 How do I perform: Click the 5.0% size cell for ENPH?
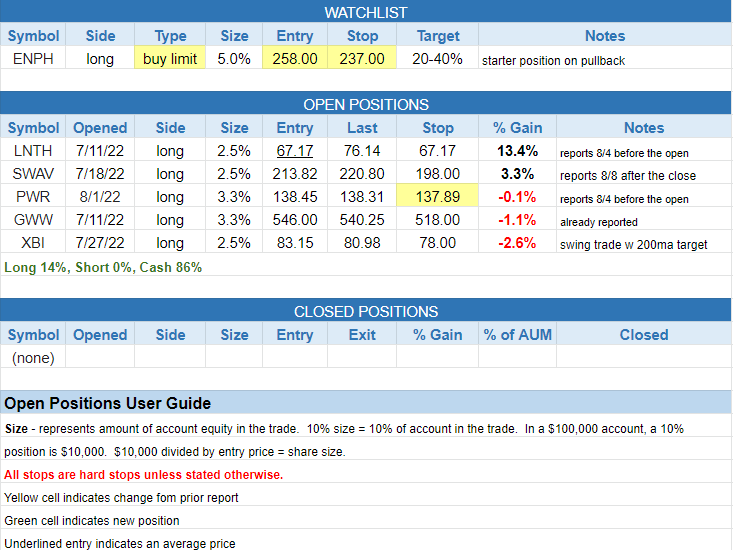234,59
